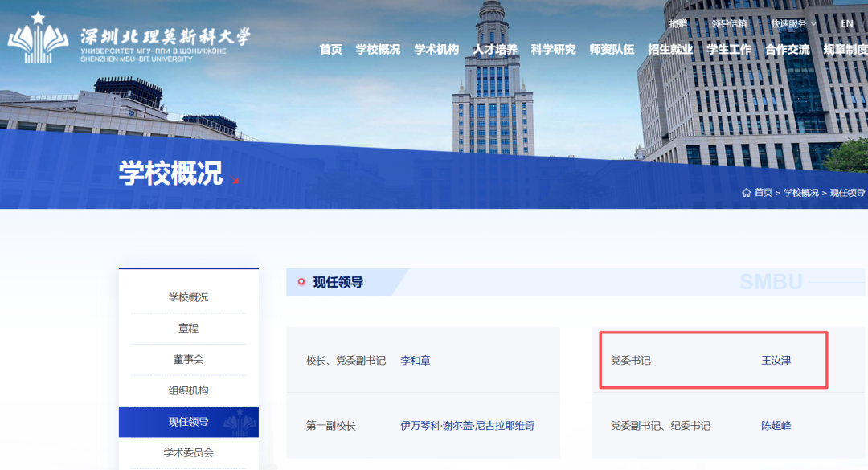Click the university logo emblem
The height and width of the screenshot is (470, 868).
coord(38,38)
